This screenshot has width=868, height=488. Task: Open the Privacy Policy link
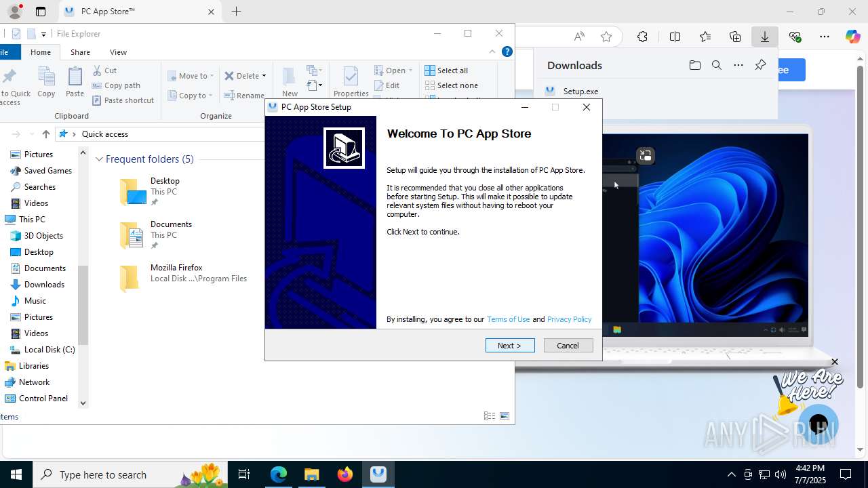point(569,319)
